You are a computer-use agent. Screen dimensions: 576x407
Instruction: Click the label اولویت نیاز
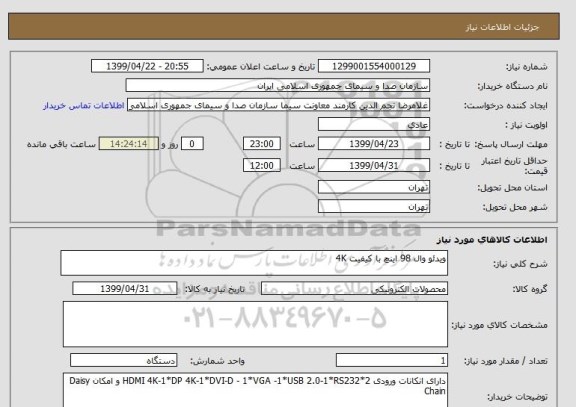(526, 125)
